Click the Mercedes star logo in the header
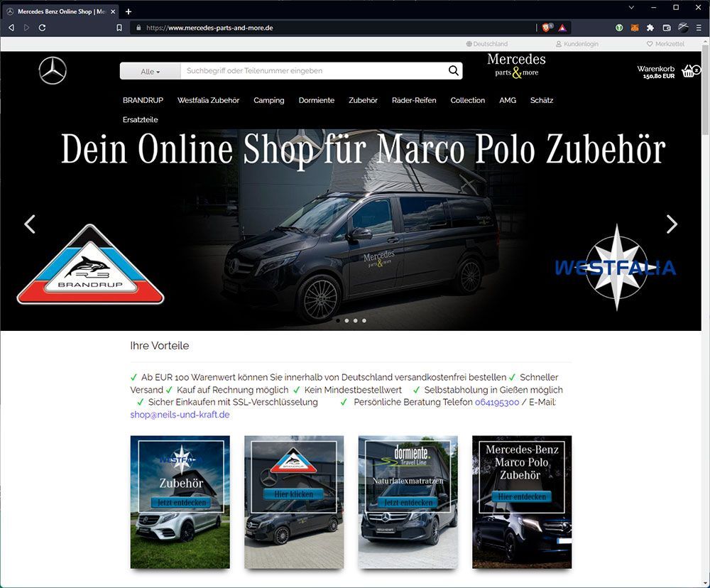 click(x=53, y=71)
